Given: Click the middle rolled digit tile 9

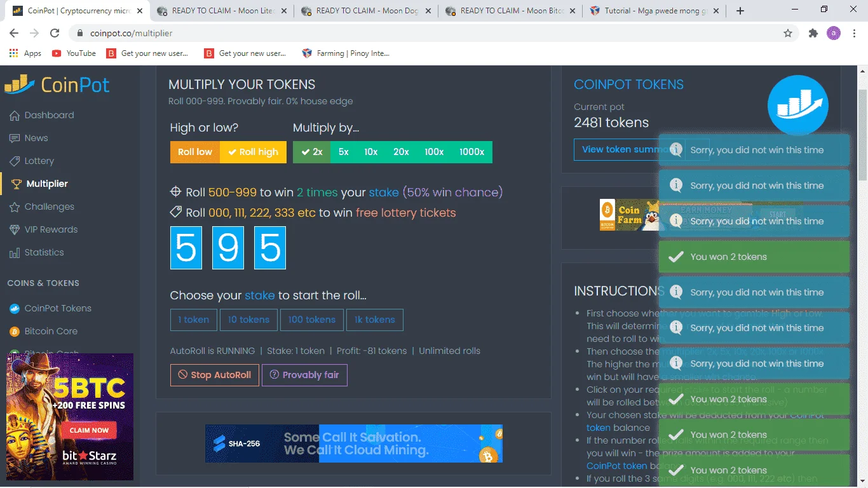Looking at the screenshot, I should point(228,248).
